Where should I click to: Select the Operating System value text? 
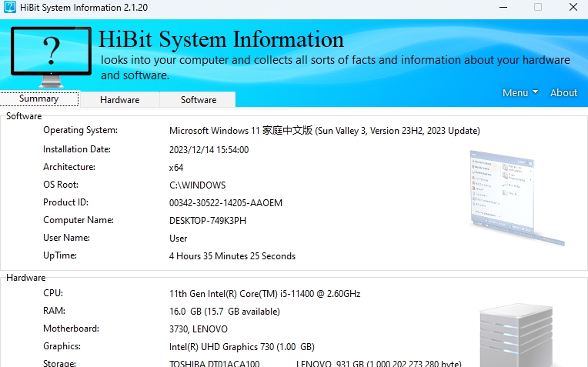coord(324,131)
